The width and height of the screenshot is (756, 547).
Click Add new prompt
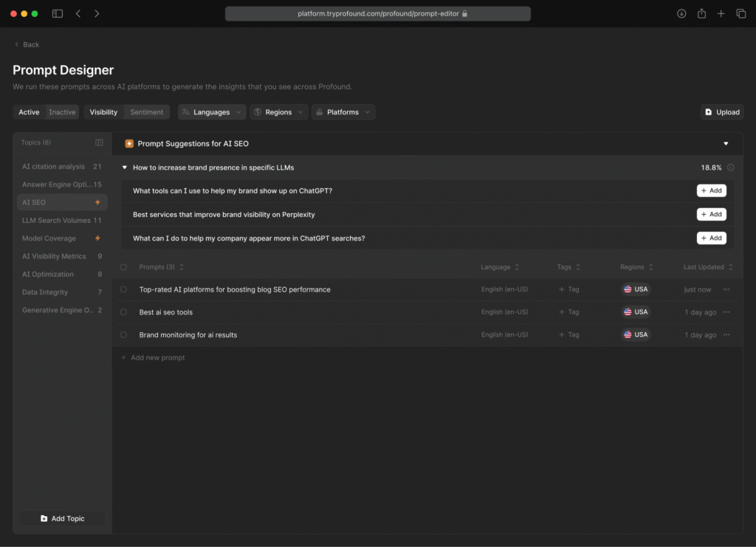click(153, 357)
